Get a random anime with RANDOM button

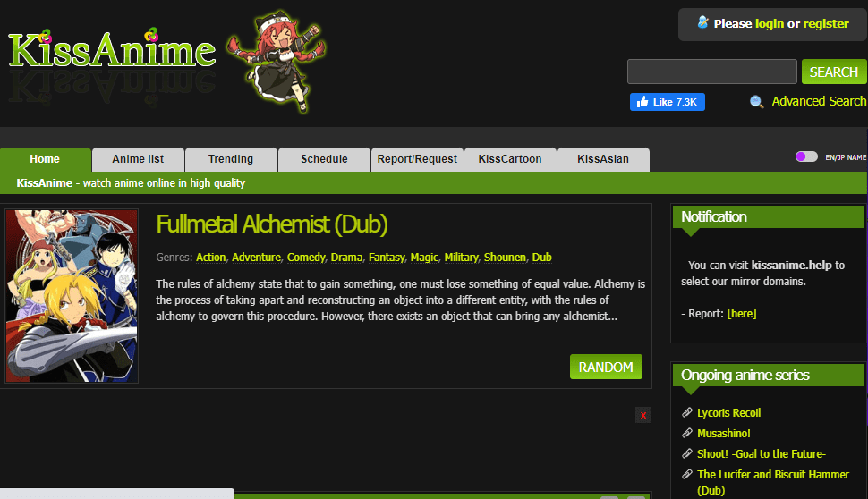point(606,367)
